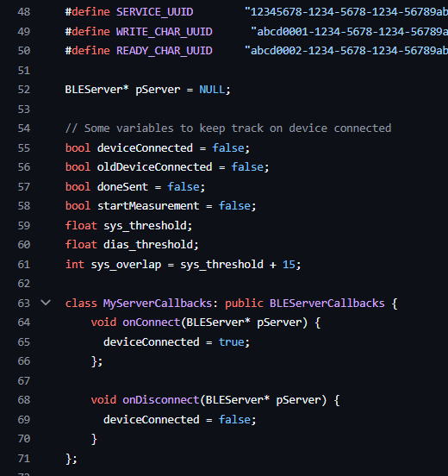The width and height of the screenshot is (448, 476).
Task: Click the comment about device connected
Action: tap(228, 128)
